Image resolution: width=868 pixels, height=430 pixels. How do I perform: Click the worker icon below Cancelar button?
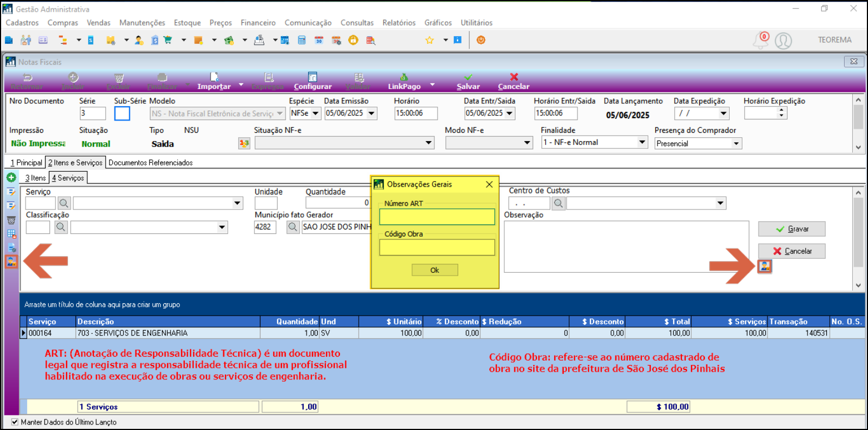(x=765, y=266)
